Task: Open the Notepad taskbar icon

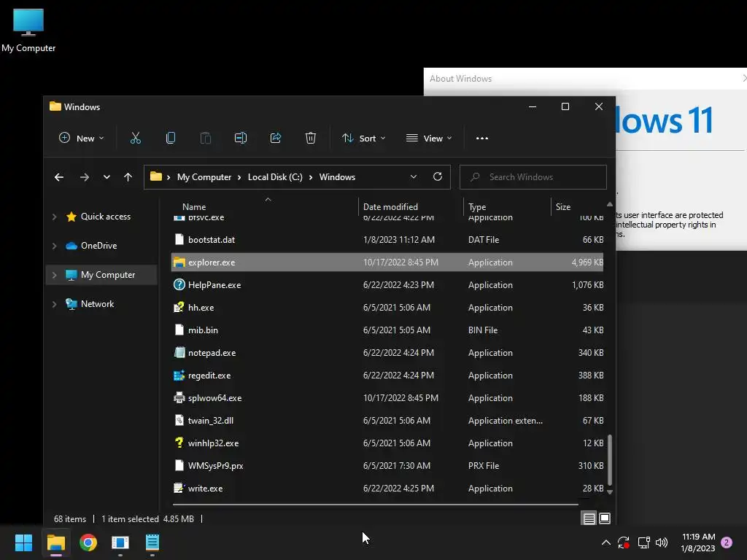Action: pos(152,542)
